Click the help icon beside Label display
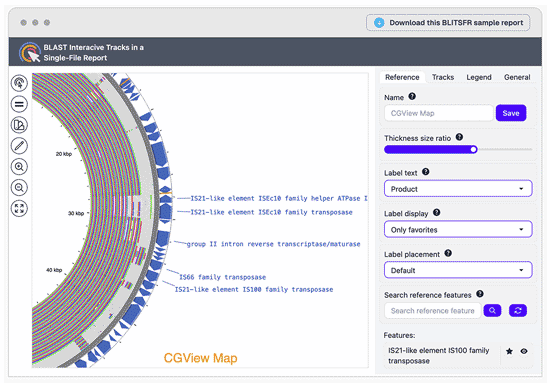The height and width of the screenshot is (383, 550). click(x=436, y=212)
